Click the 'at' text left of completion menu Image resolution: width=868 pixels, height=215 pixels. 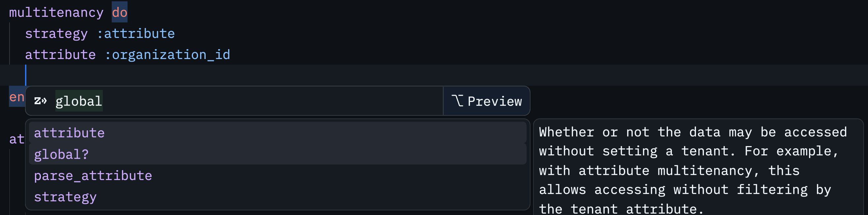tap(16, 139)
